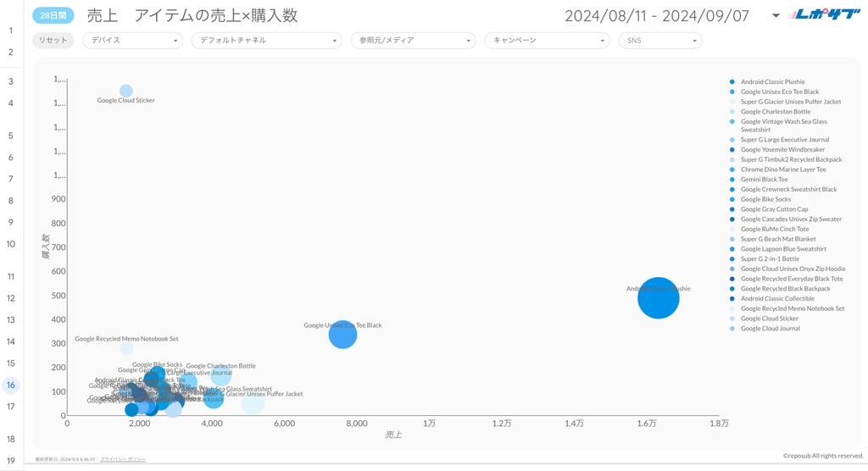The width and height of the screenshot is (868, 471).
Task: Open the デバイス dropdown filter
Action: (133, 41)
